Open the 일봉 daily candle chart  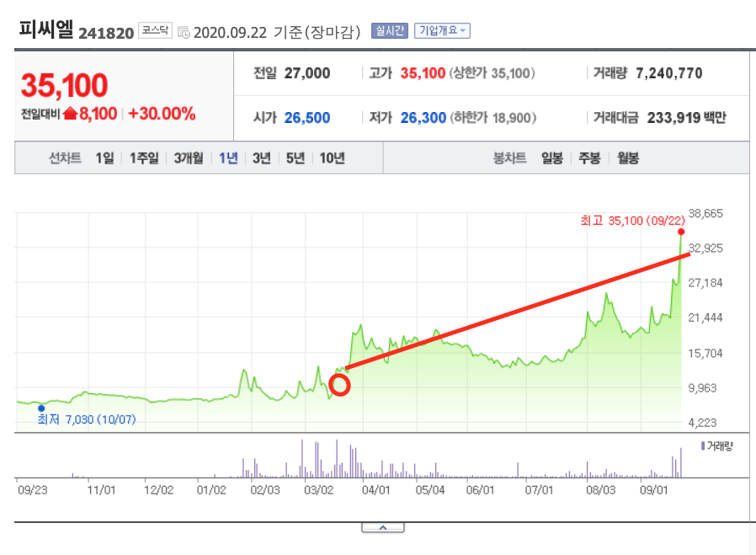(x=552, y=157)
